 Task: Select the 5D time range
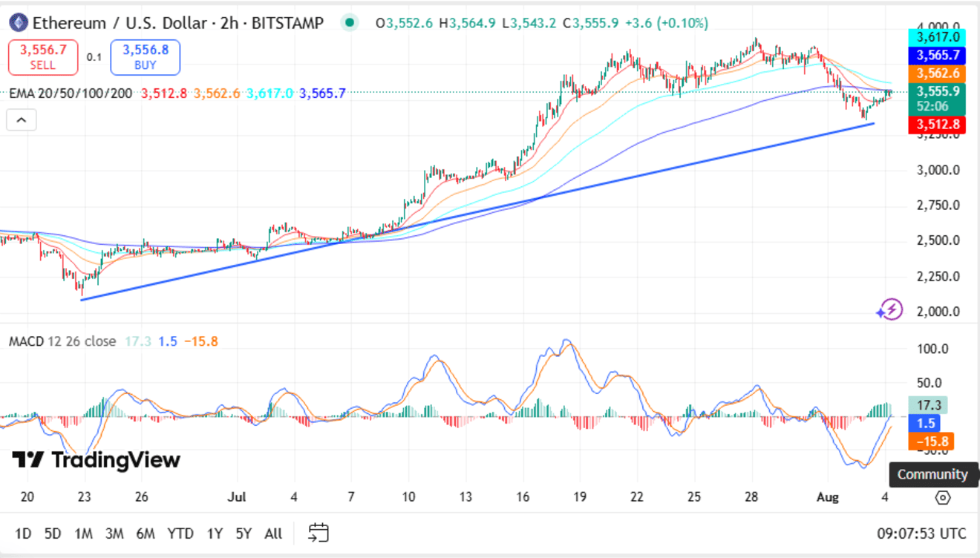[x=53, y=534]
